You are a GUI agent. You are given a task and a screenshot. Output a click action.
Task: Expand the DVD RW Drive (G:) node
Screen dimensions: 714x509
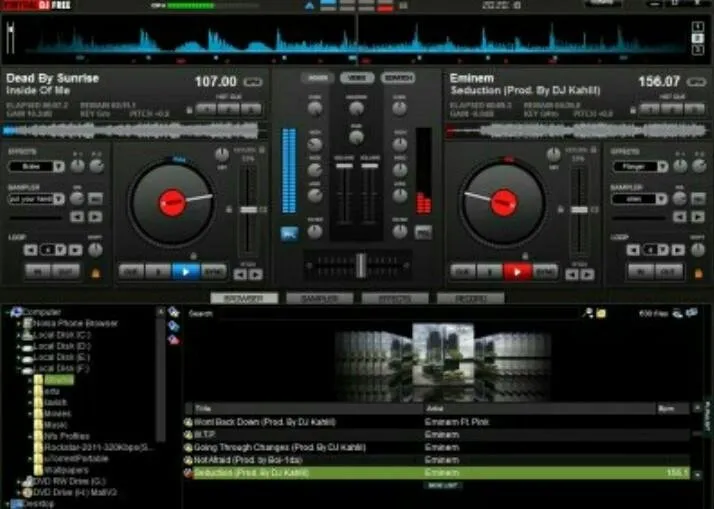(18, 481)
